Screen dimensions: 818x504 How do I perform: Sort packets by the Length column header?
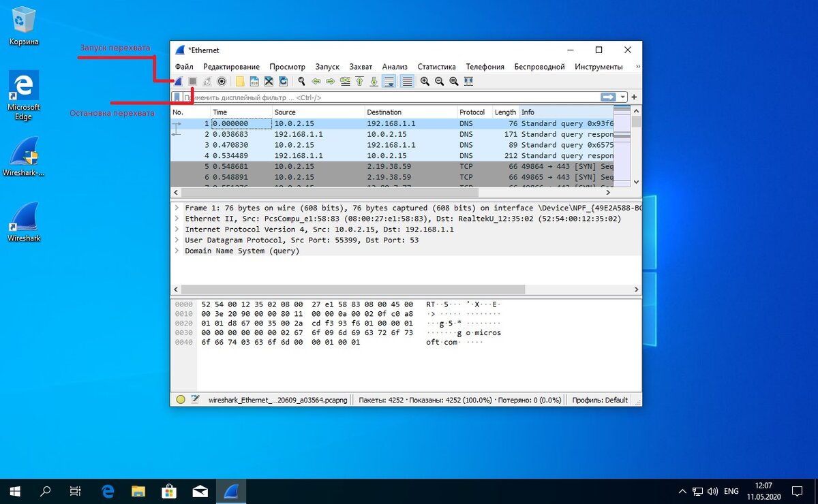(x=505, y=112)
